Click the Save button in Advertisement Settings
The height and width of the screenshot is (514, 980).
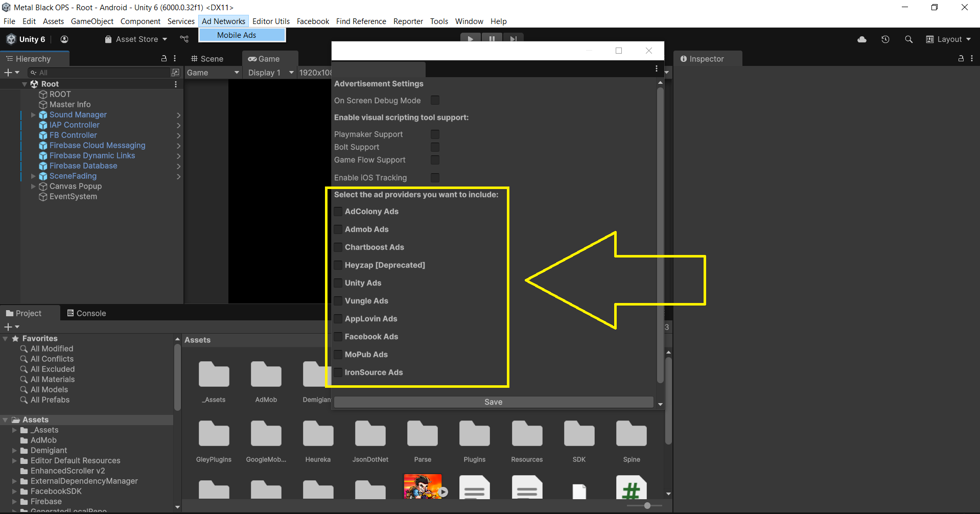coord(493,402)
